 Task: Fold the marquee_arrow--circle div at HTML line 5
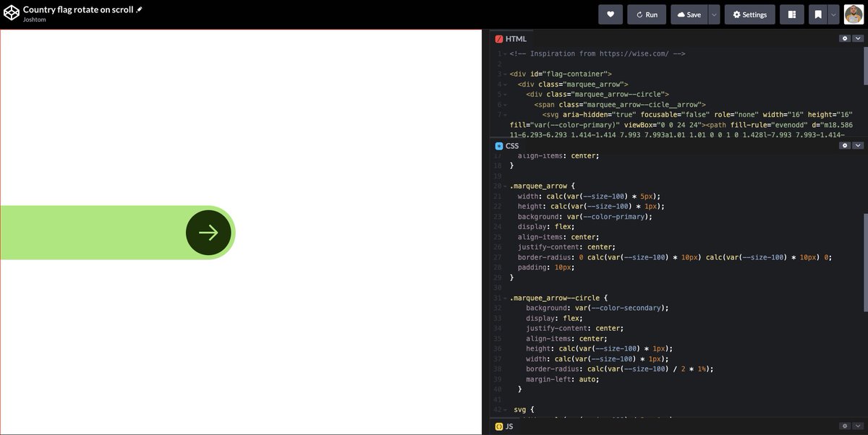[x=505, y=95]
